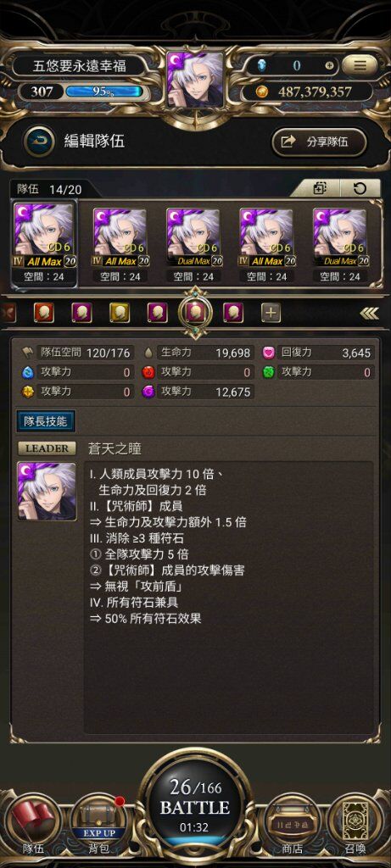The height and width of the screenshot is (868, 391).
Task: Click the 分享隊伍 share button
Action: 319,142
